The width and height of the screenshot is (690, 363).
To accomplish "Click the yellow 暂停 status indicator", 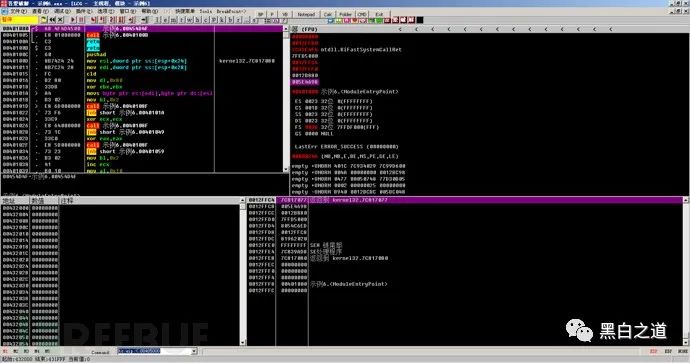I will pos(19,20).
